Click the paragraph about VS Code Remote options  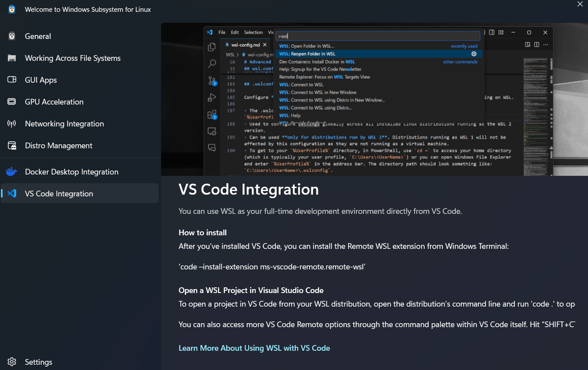(377, 325)
